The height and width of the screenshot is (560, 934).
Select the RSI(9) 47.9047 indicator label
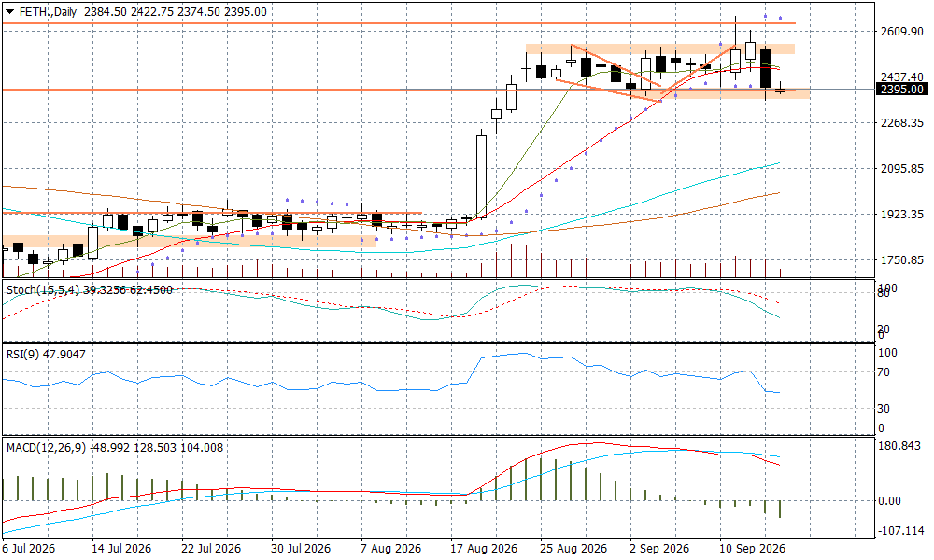click(46, 355)
